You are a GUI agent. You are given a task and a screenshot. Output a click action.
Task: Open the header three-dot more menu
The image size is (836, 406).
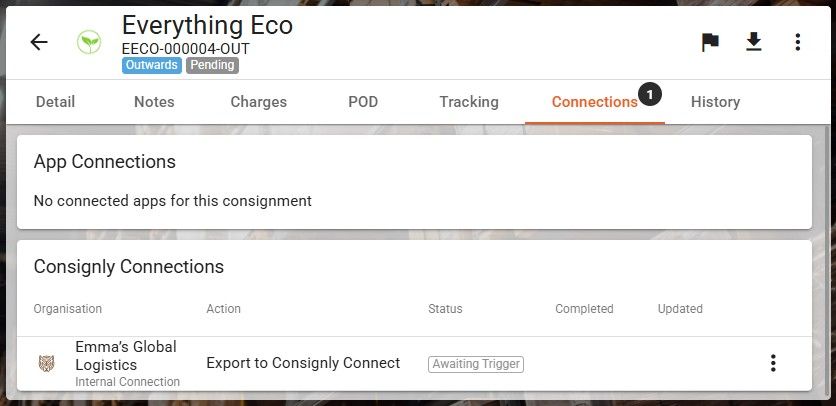(797, 42)
